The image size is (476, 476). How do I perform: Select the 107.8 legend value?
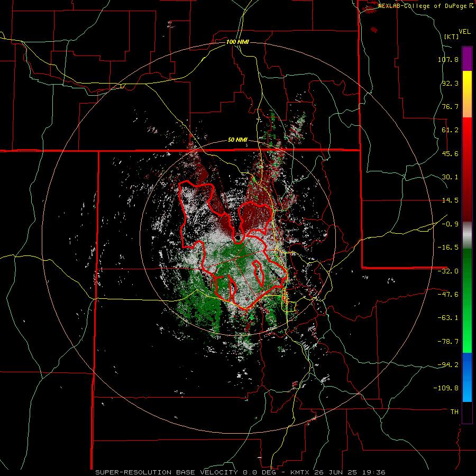pos(448,59)
